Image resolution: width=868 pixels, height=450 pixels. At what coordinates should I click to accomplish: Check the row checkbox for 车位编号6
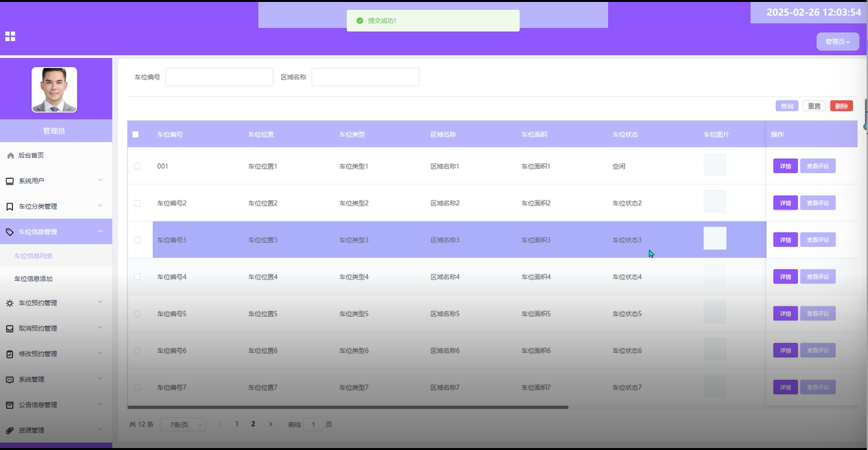pyautogui.click(x=137, y=351)
